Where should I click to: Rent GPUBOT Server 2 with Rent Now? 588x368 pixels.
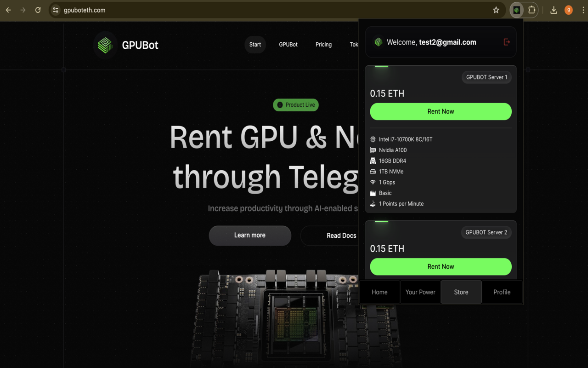click(x=441, y=267)
